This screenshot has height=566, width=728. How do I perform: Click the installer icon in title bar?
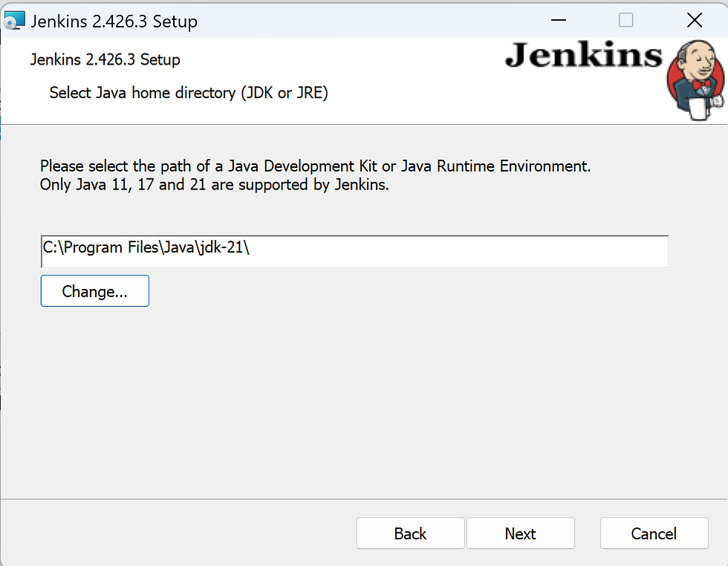click(14, 21)
